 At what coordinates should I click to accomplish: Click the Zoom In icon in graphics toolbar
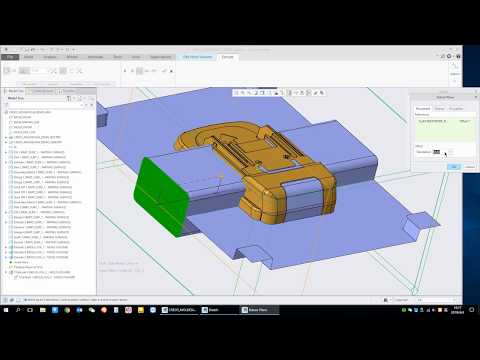[x=243, y=93]
